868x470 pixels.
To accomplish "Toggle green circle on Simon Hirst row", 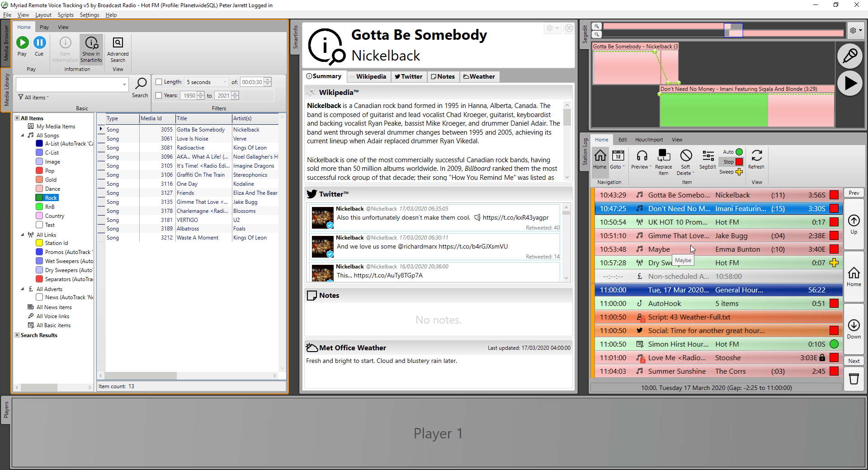I will 834,344.
